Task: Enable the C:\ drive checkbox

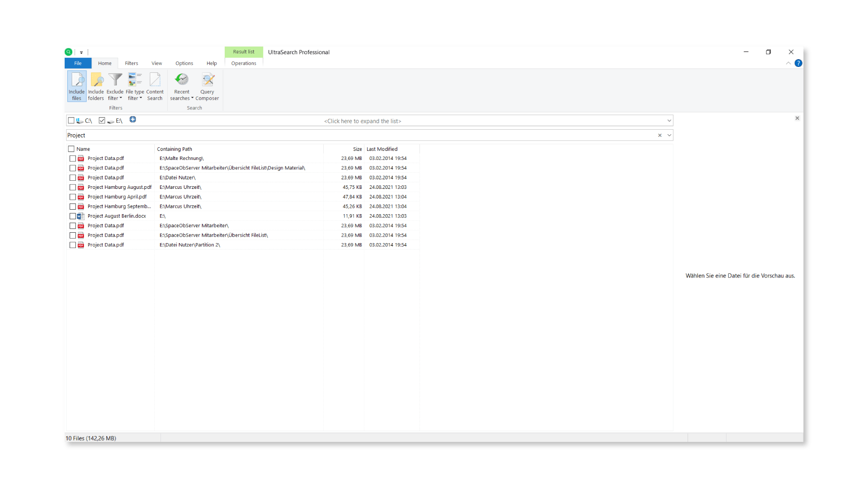Action: click(71, 121)
